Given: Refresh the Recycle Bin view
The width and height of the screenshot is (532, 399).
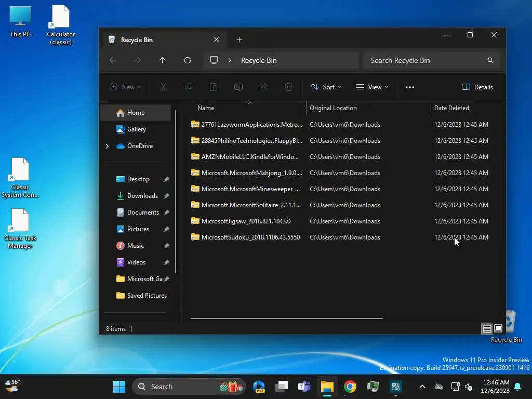Looking at the screenshot, I should pyautogui.click(x=187, y=60).
